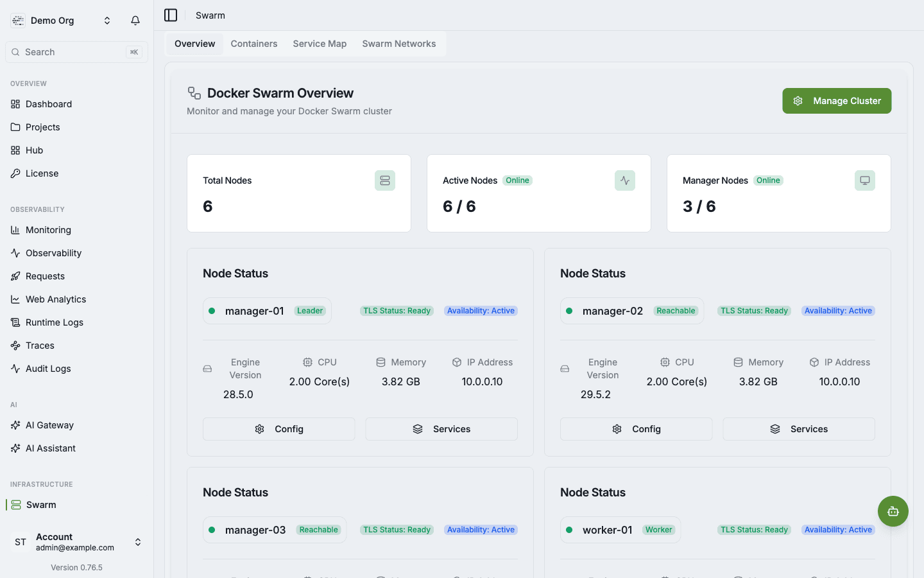The image size is (924, 578).
Task: Click the Search field
Action: pos(76,52)
